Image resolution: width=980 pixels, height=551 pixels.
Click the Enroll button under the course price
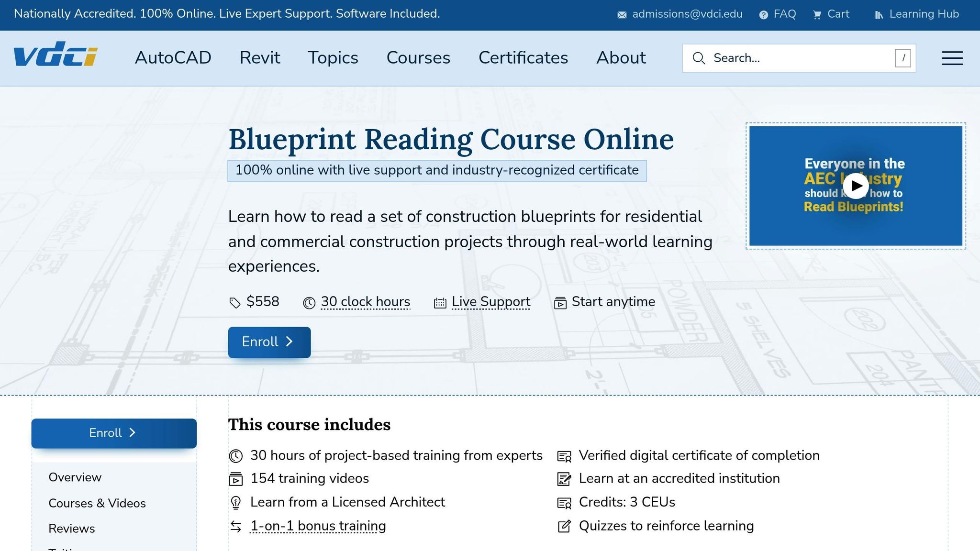point(269,342)
